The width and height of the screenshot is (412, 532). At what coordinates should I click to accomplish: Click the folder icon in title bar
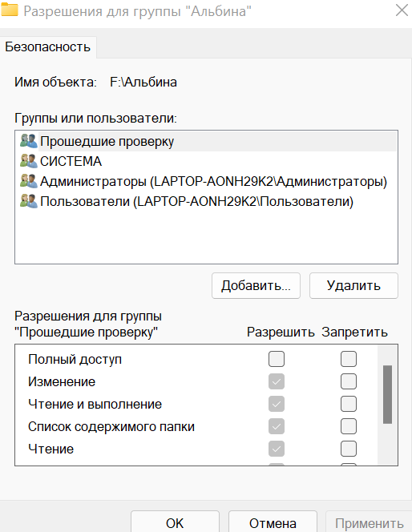tap(9, 10)
